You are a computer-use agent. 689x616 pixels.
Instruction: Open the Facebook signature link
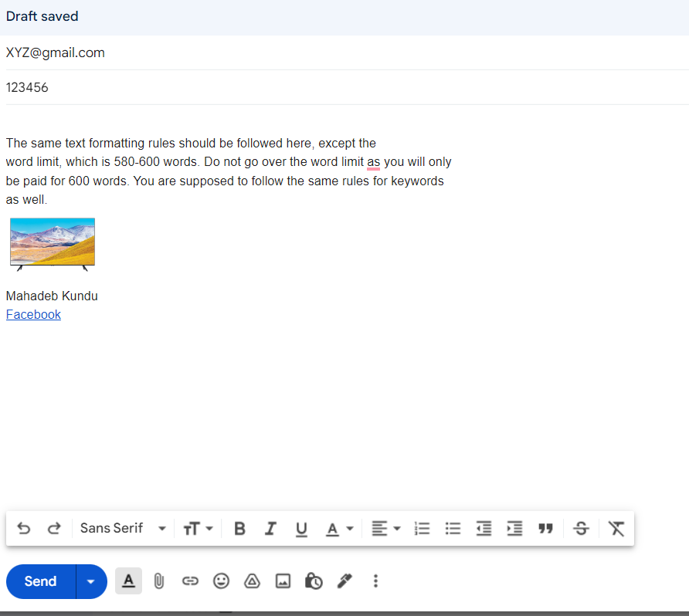[33, 315]
